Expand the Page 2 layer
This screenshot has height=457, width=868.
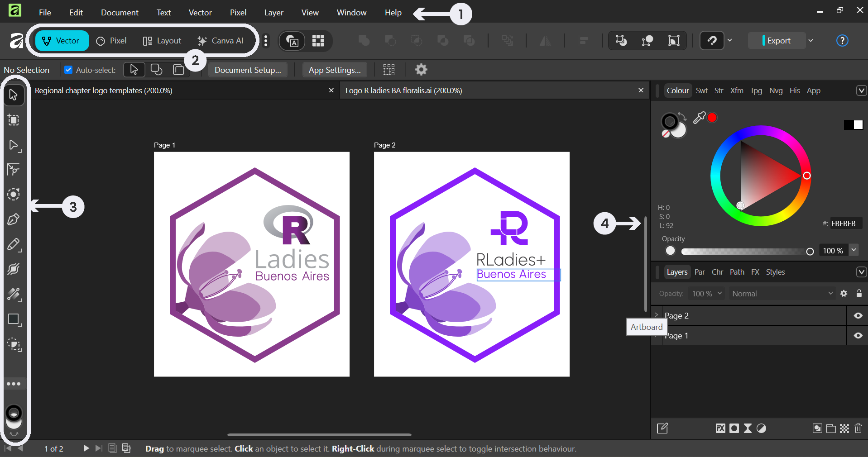[657, 315]
